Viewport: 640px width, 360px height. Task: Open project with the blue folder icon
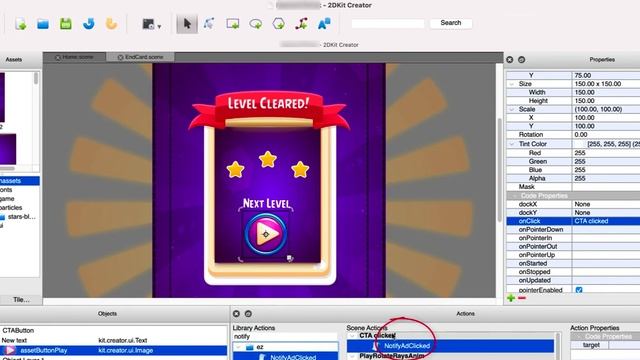43,24
